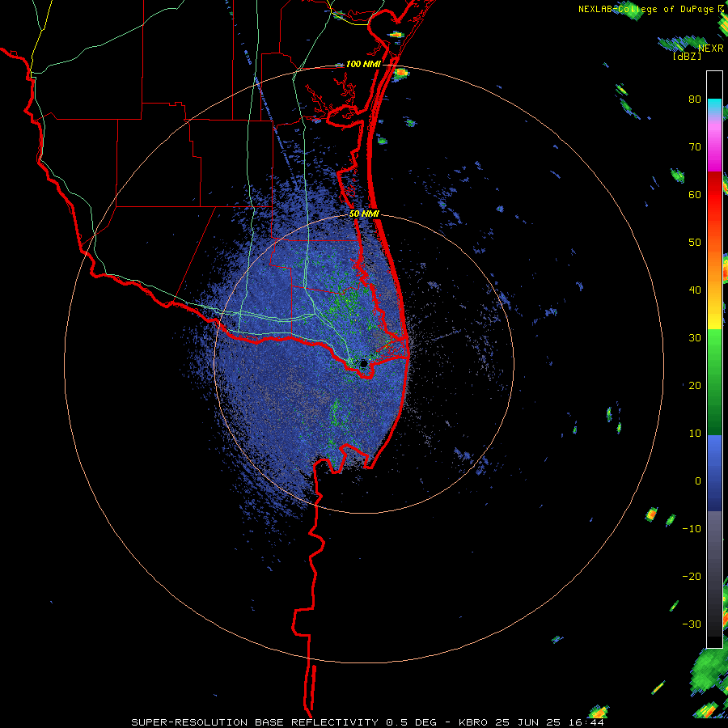Viewport: 728px width, 728px height.
Task: Click the NEXR label above the color scale
Action: point(711,49)
